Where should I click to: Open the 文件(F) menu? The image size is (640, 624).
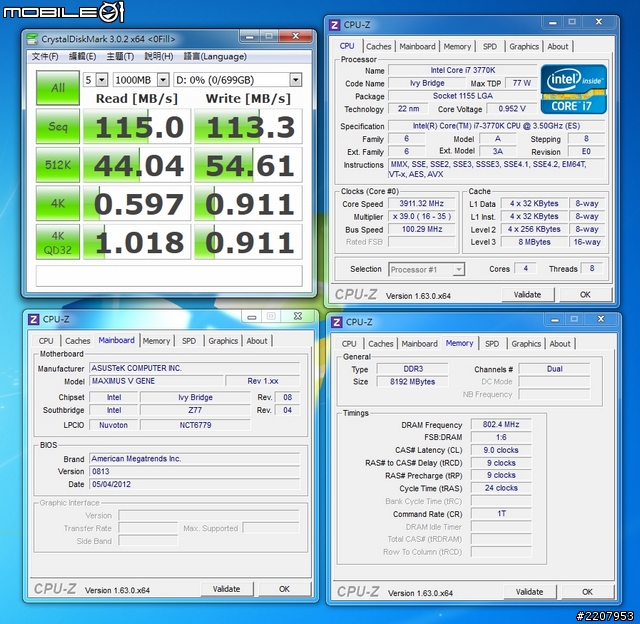point(45,56)
